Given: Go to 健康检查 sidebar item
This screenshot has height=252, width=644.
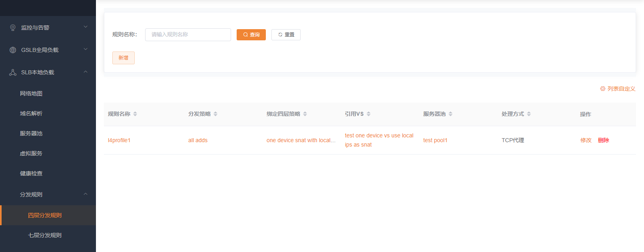Looking at the screenshot, I should 31,173.
